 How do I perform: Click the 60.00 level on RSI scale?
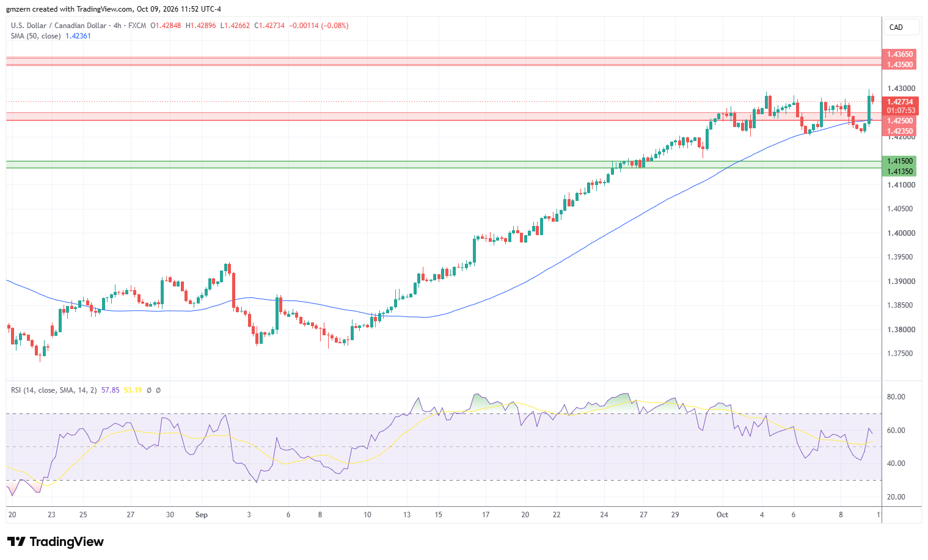896,431
